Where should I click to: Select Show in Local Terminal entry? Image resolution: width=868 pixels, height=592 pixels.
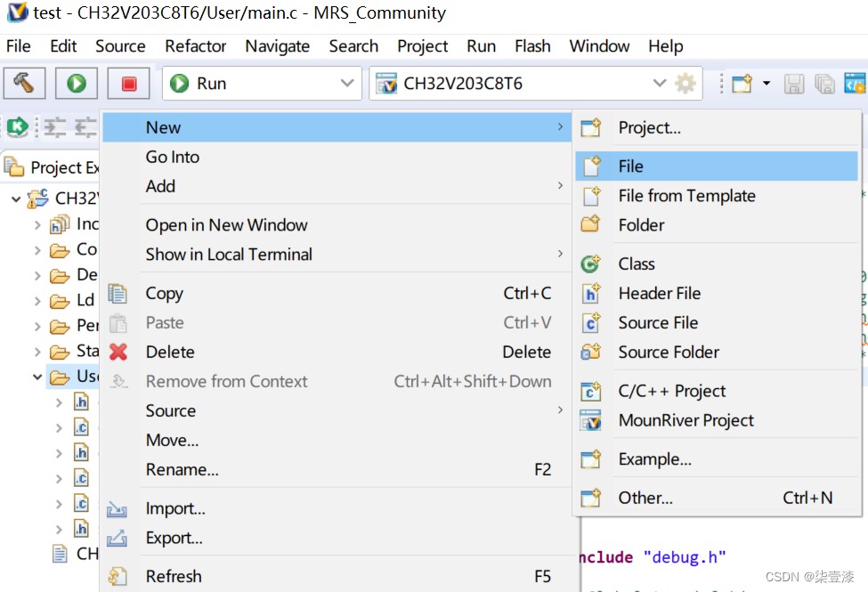pyautogui.click(x=229, y=254)
